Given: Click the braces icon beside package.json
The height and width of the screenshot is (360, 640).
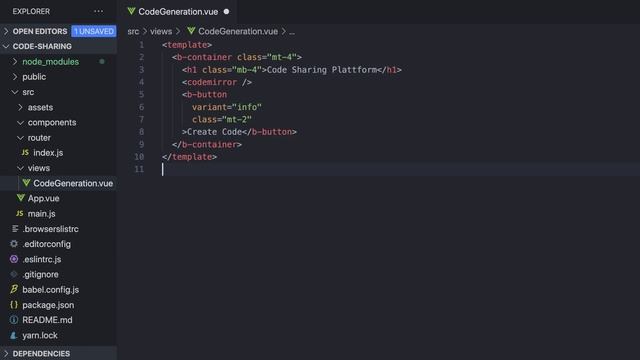Looking at the screenshot, I should 14,304.
